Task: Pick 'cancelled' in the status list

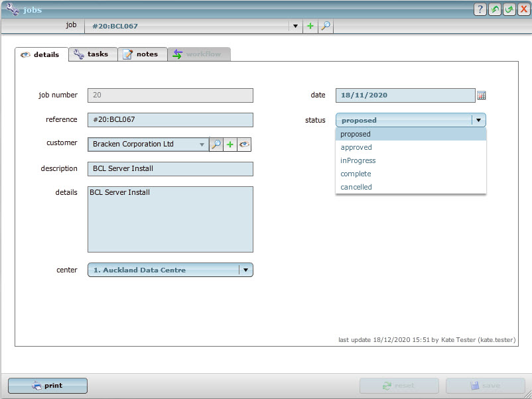Action: [356, 187]
